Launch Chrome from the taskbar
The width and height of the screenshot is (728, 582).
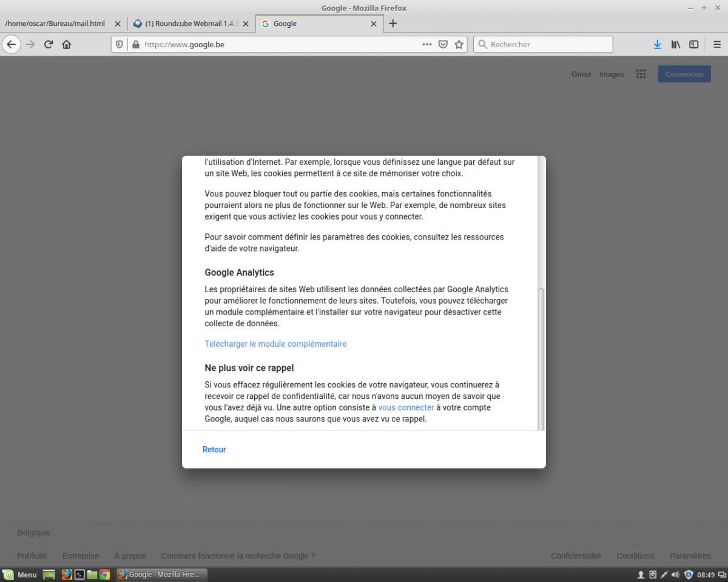coord(104,575)
